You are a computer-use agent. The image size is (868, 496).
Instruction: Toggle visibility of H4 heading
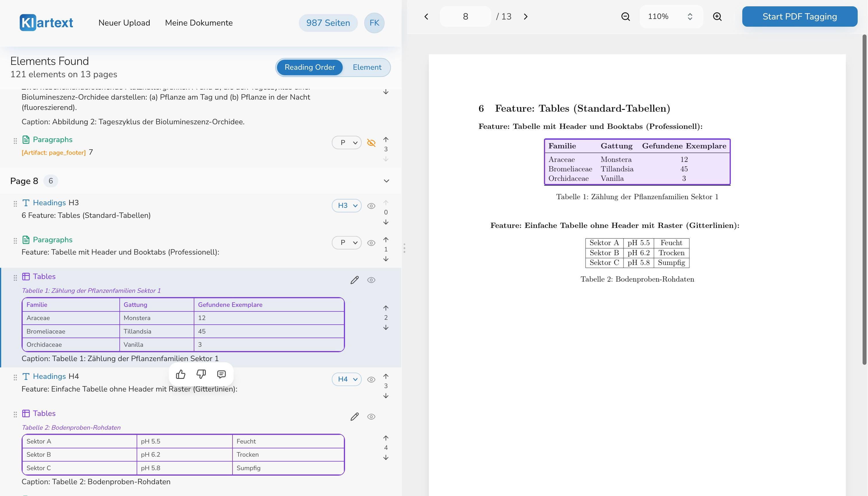point(371,379)
